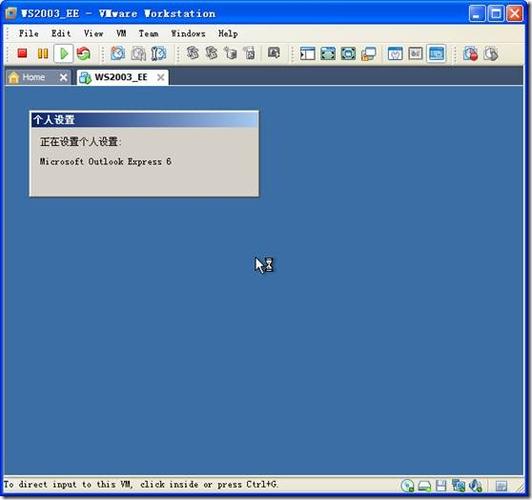Click the red Power Off button

[22, 54]
